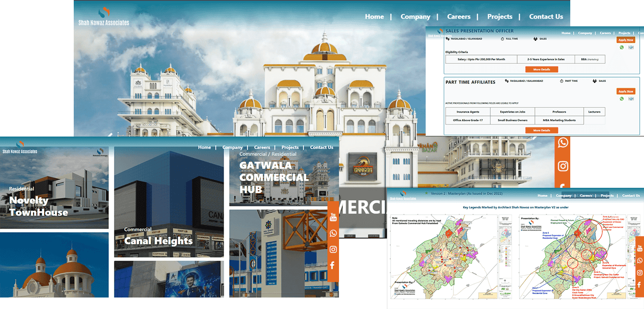Open Facebook from the projects page sidebar
Image resolution: width=644 pixels, height=309 pixels.
click(x=333, y=265)
